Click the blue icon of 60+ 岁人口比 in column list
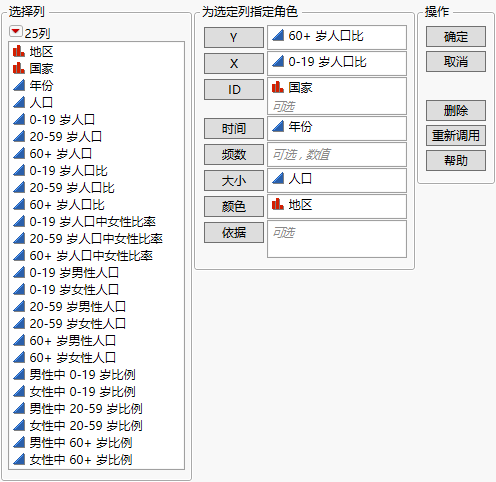The width and height of the screenshot is (496, 482). point(19,205)
